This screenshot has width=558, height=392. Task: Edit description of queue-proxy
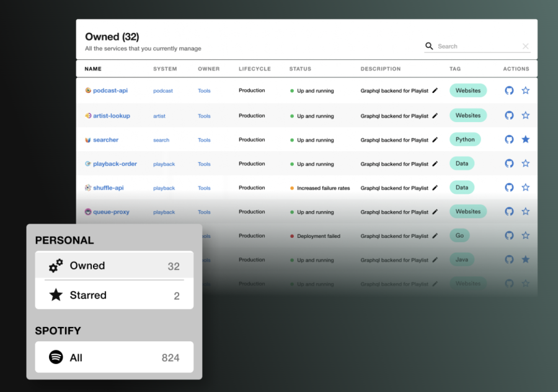[x=435, y=212]
